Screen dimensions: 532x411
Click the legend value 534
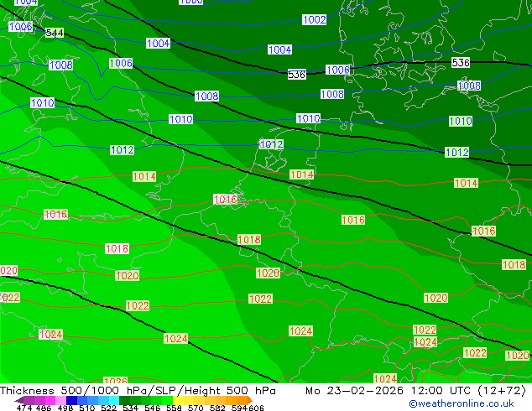(130, 408)
